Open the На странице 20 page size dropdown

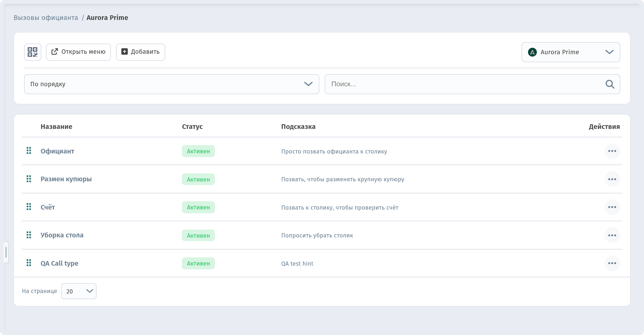click(x=79, y=291)
